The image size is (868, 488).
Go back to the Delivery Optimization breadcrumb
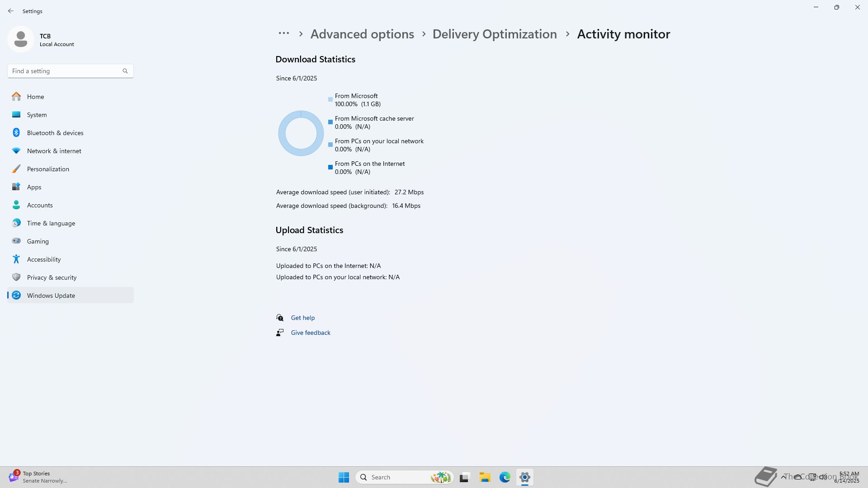(x=495, y=34)
